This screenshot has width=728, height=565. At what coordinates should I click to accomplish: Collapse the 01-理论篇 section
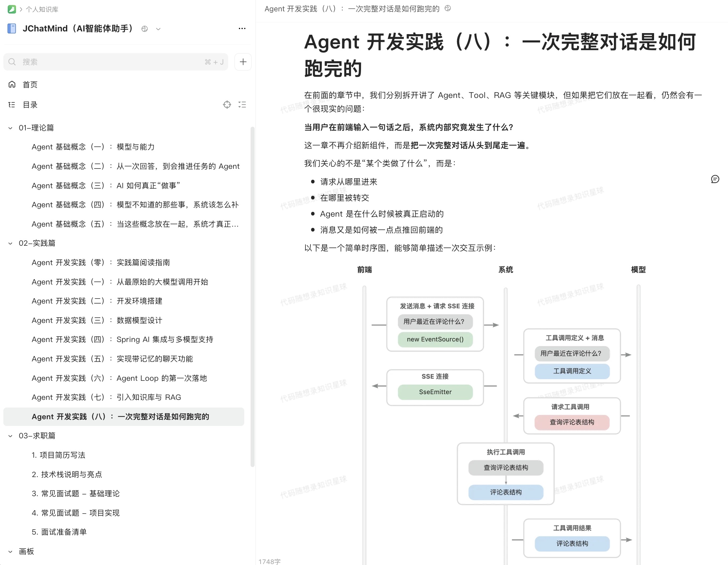click(x=10, y=128)
